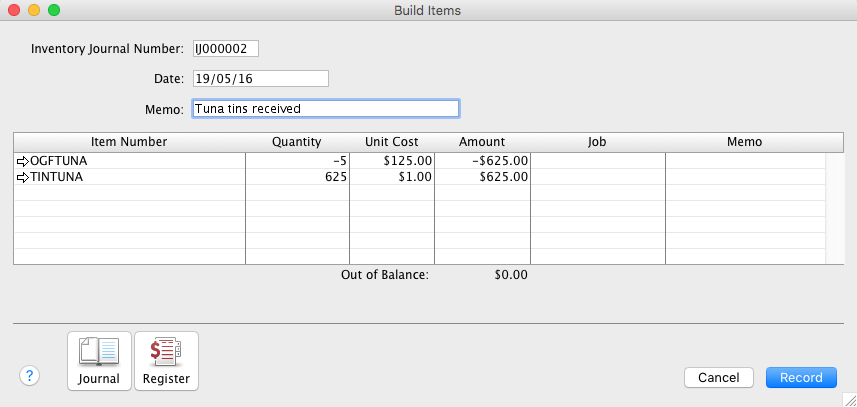Click into the Date field
Viewport: 857px width, 407px height.
[260, 78]
